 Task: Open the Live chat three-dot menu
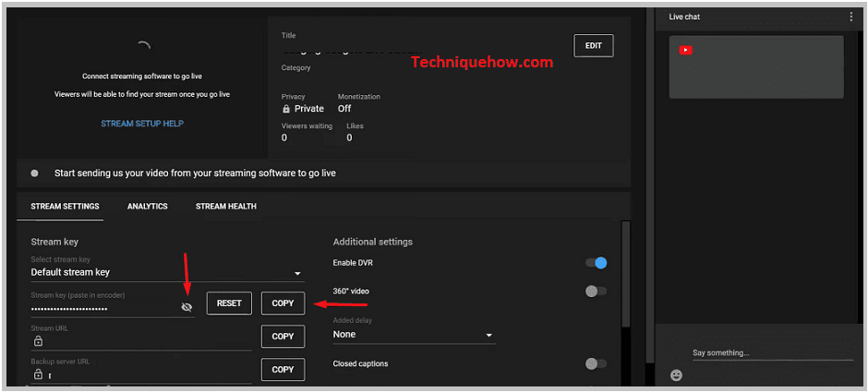[x=850, y=18]
